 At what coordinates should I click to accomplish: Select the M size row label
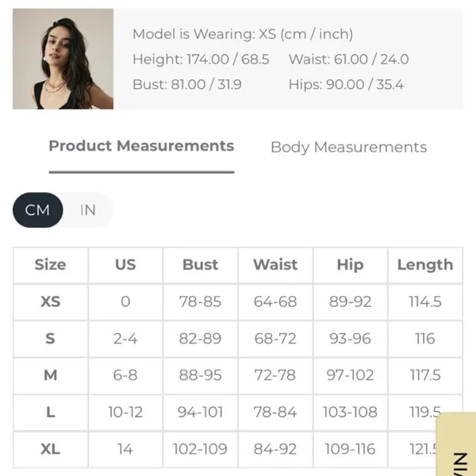click(51, 375)
